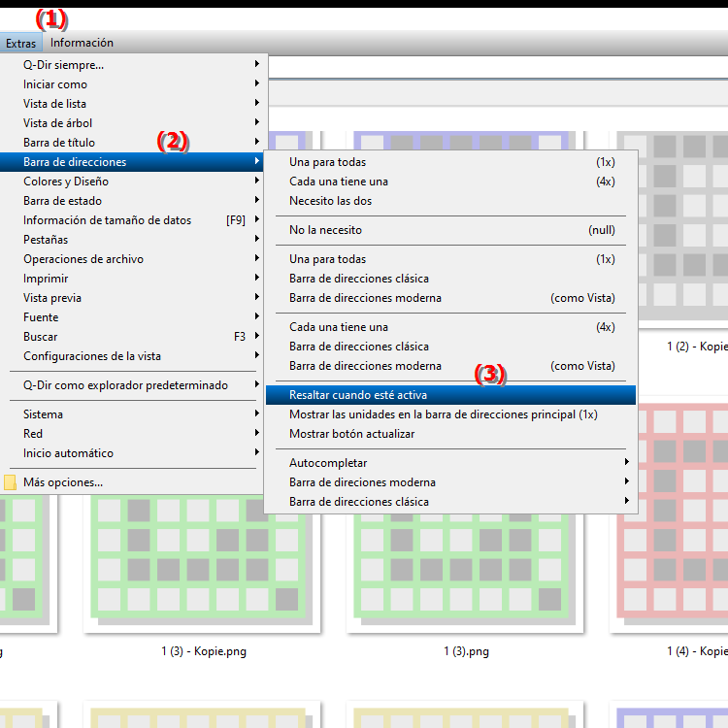Open the Extras menu
This screenshot has height=728, width=728.
pyautogui.click(x=20, y=43)
